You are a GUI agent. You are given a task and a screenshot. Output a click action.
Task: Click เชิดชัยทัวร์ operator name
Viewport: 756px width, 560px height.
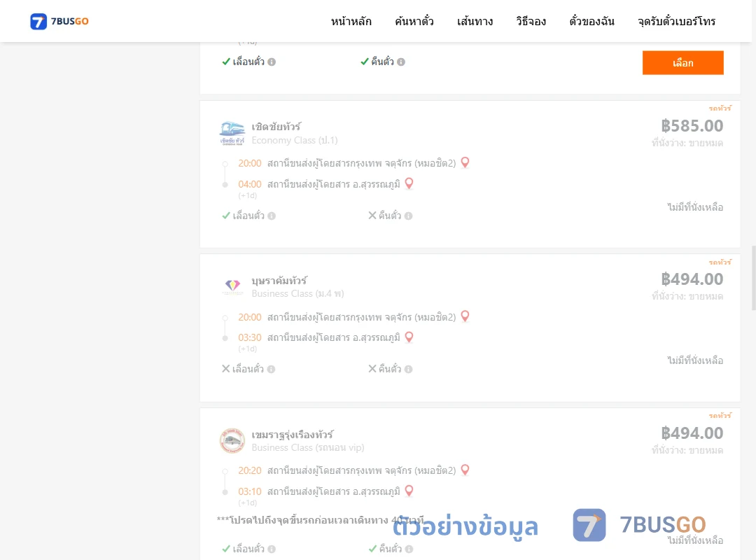(x=276, y=127)
